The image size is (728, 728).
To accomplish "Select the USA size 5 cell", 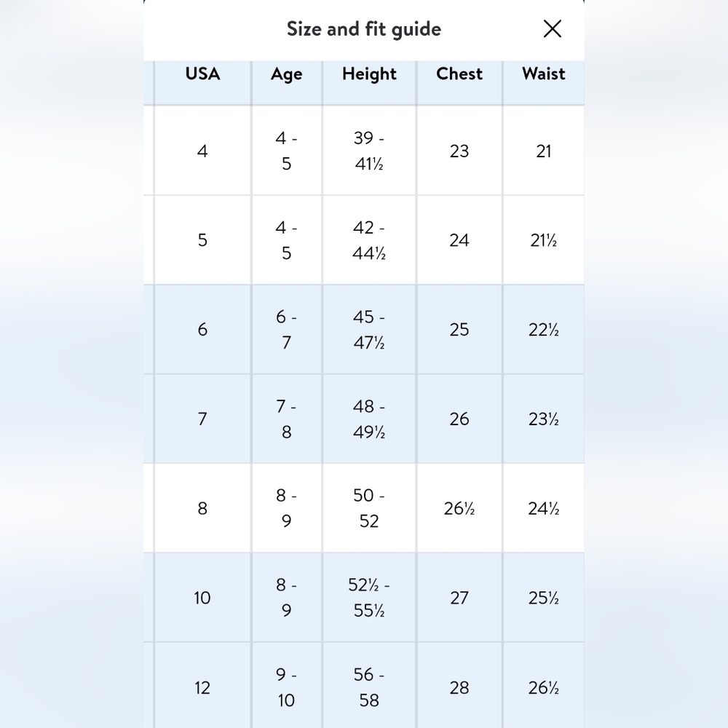I will 202,240.
